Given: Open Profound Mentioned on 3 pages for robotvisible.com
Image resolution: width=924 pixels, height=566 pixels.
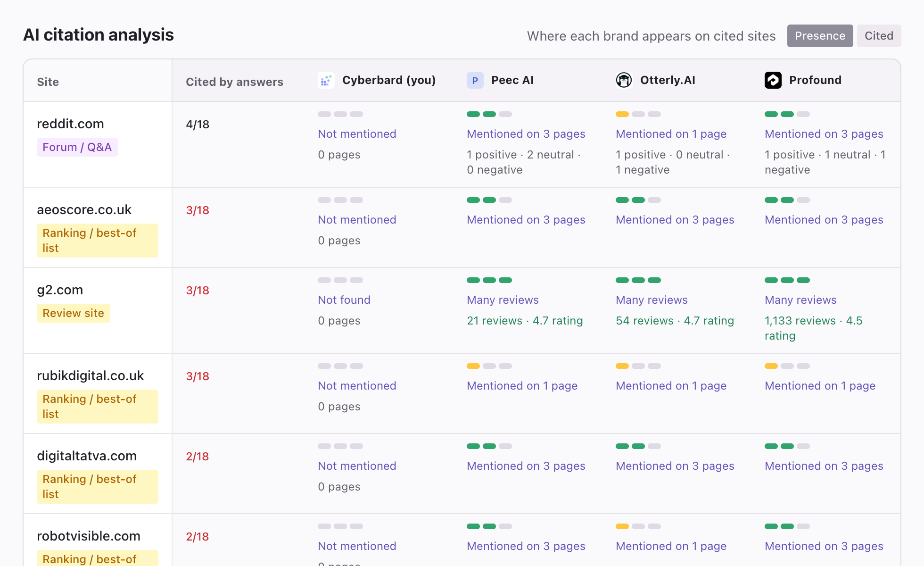Looking at the screenshot, I should 824,546.
